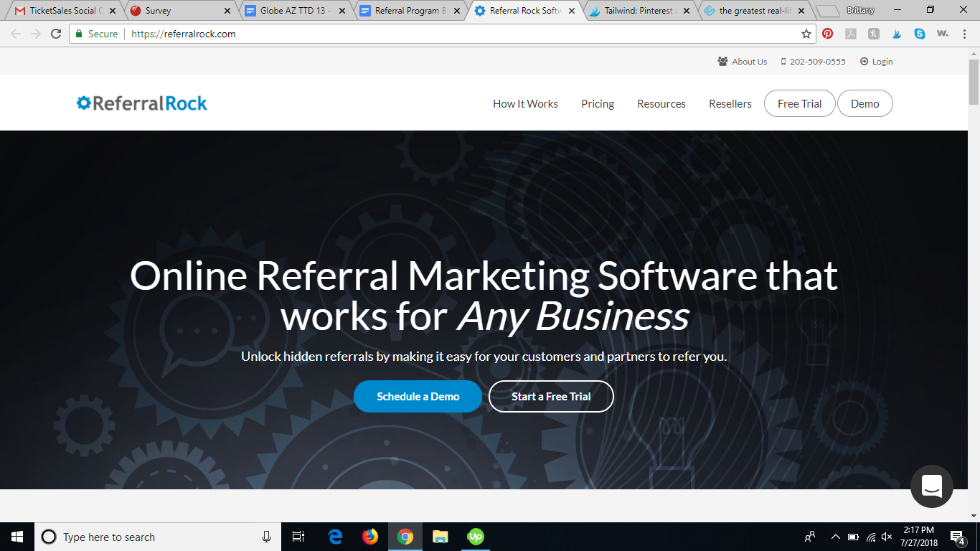Switch to the greatest real-life tab
The width and height of the screenshot is (980, 551).
(755, 11)
